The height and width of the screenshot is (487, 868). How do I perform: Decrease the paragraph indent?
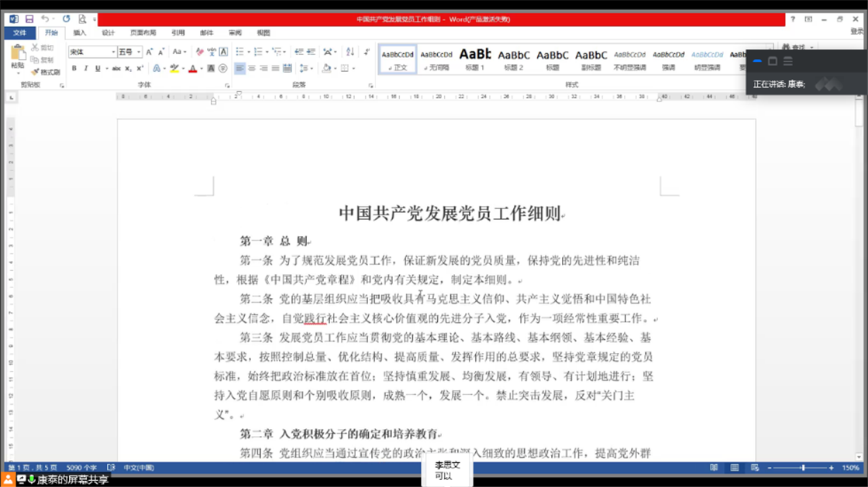[x=299, y=52]
